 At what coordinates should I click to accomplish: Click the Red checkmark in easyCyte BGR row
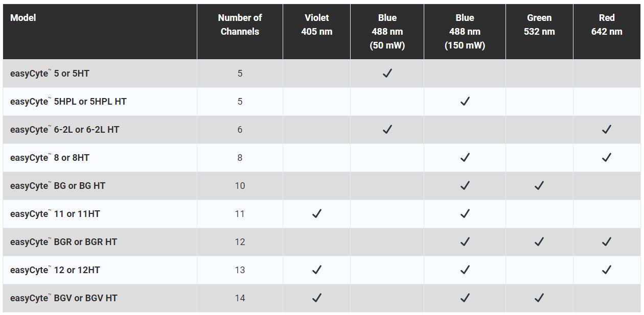click(x=606, y=242)
